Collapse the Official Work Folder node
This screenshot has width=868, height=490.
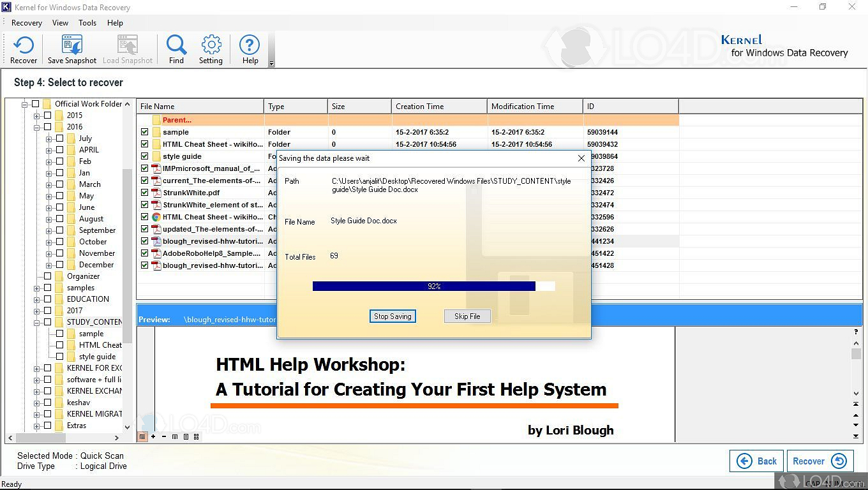point(24,104)
